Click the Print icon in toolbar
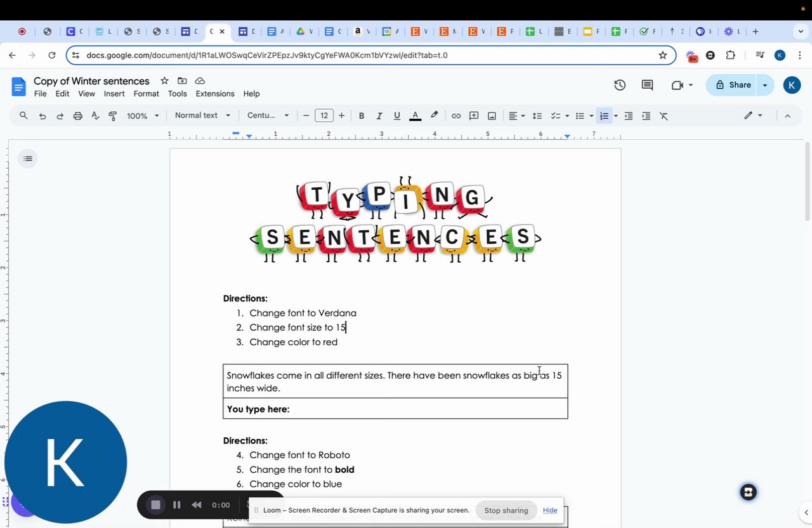This screenshot has width=812, height=528. coord(77,115)
